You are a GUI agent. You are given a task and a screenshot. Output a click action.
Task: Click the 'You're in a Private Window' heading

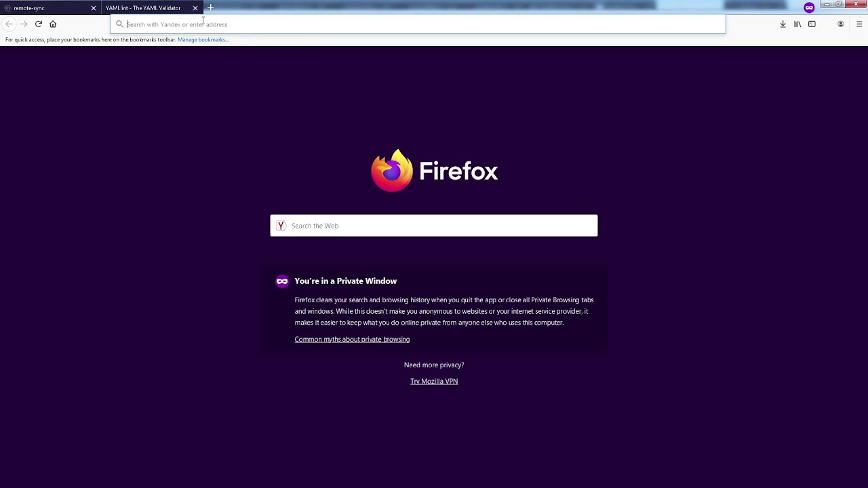click(346, 281)
